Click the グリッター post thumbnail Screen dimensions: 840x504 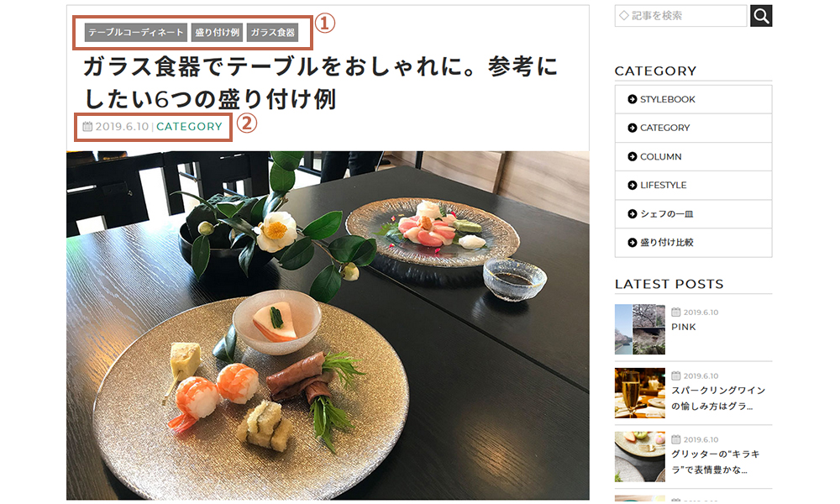pyautogui.click(x=639, y=456)
